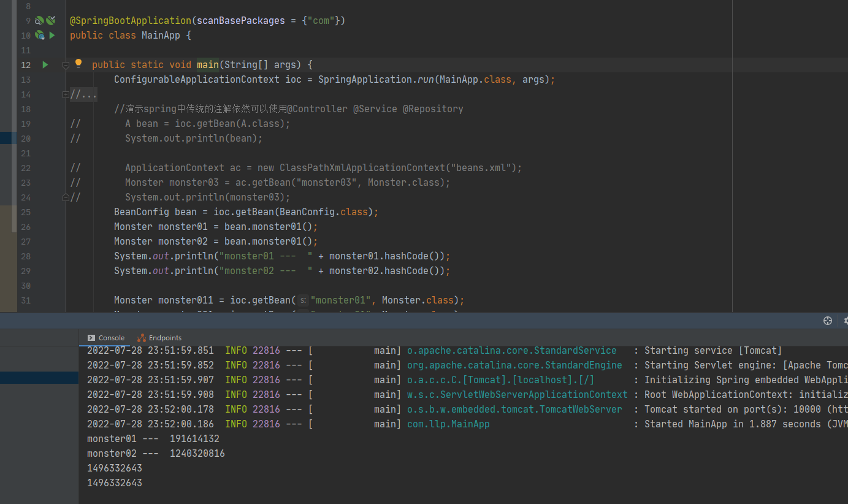
Task: Click the com.llp.MainApp logger link in console
Action: (x=448, y=424)
